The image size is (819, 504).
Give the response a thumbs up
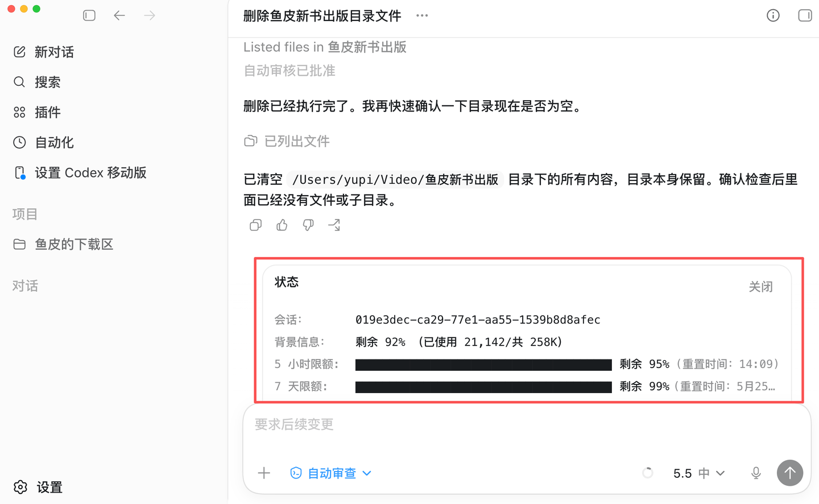282,225
